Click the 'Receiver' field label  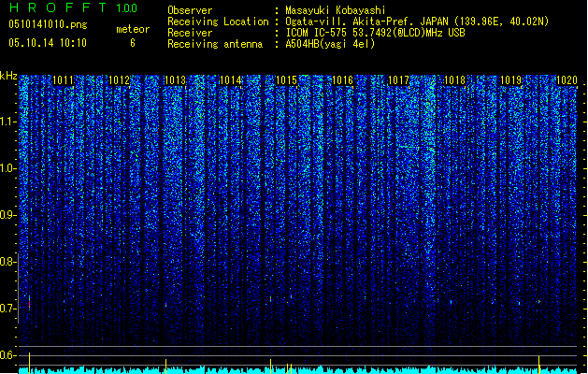[190, 33]
